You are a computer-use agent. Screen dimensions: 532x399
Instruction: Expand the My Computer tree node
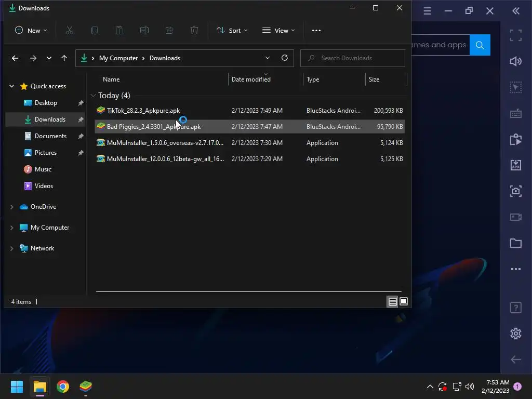[x=12, y=228]
